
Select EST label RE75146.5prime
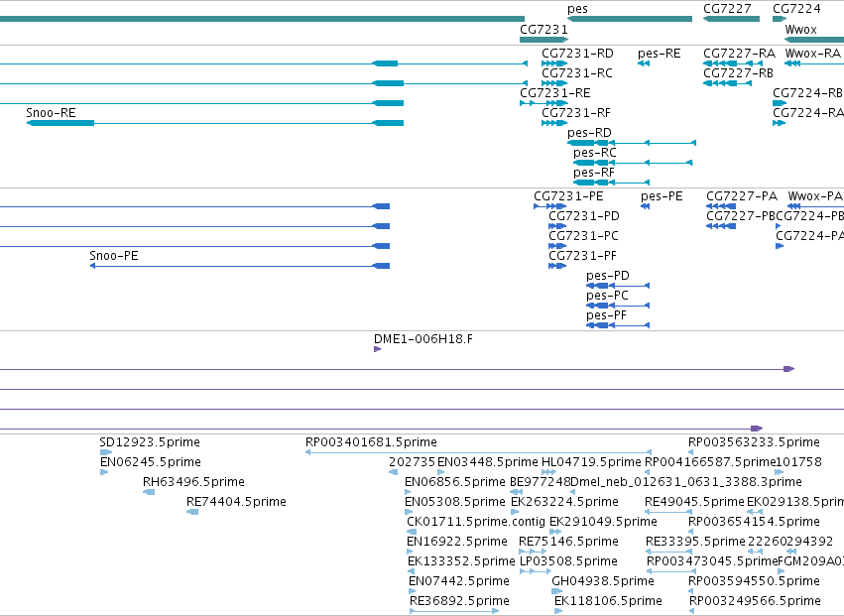click(x=568, y=543)
